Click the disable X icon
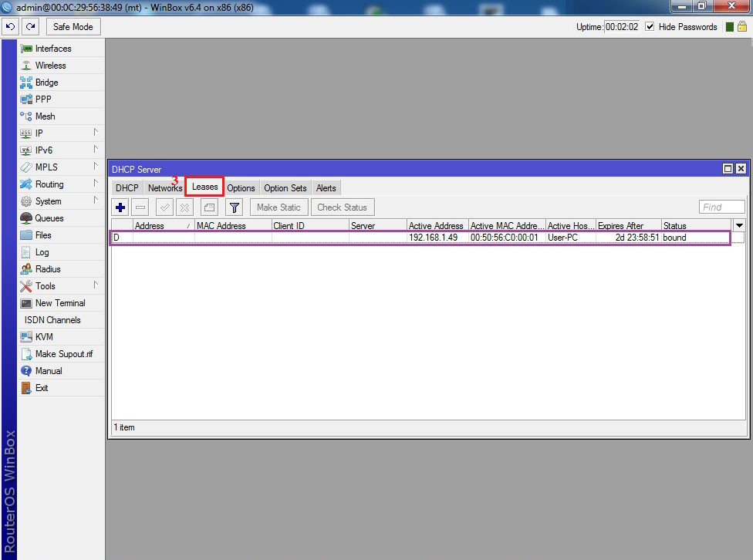 tap(184, 207)
